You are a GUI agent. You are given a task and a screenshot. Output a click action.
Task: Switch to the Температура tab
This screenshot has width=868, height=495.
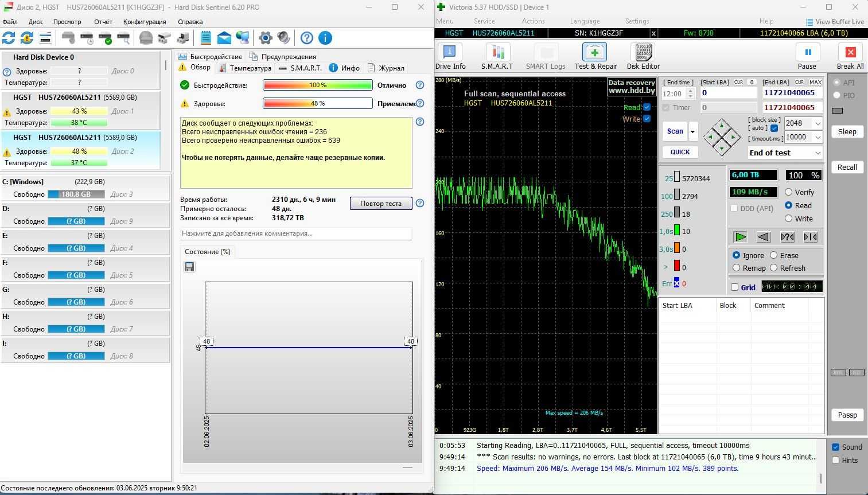pyautogui.click(x=245, y=68)
